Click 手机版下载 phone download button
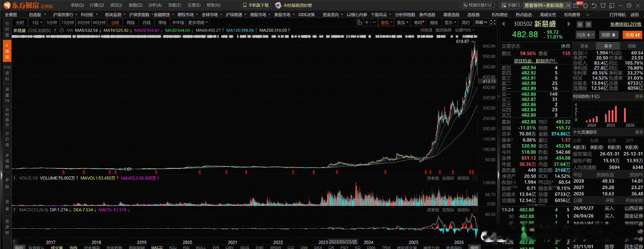 pyautogui.click(x=256, y=5)
